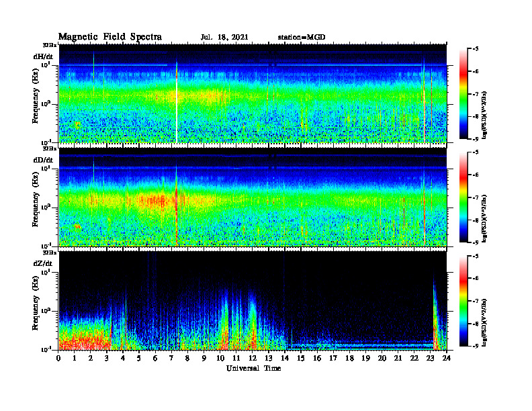Click the color bar beside the dZ/dt panel

click(x=463, y=301)
